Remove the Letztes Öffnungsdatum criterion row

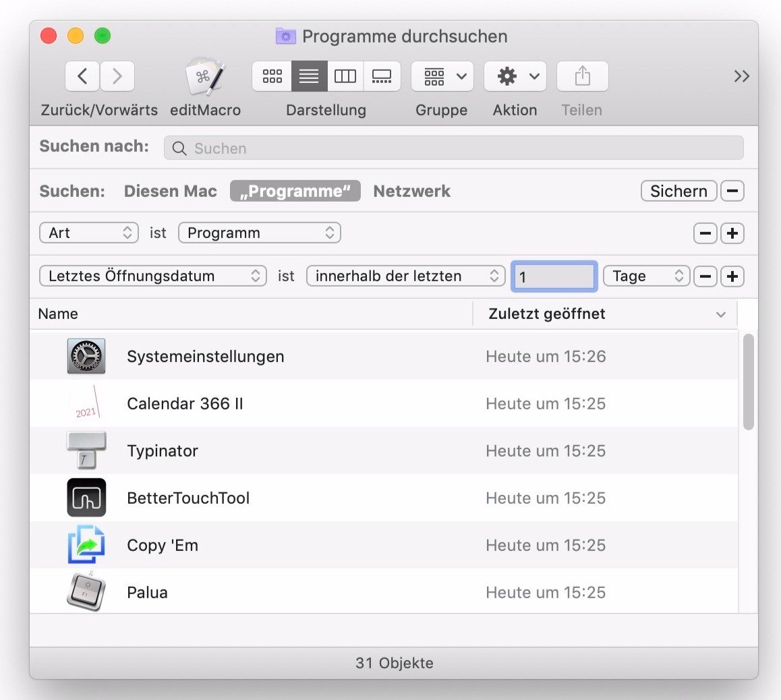click(705, 276)
